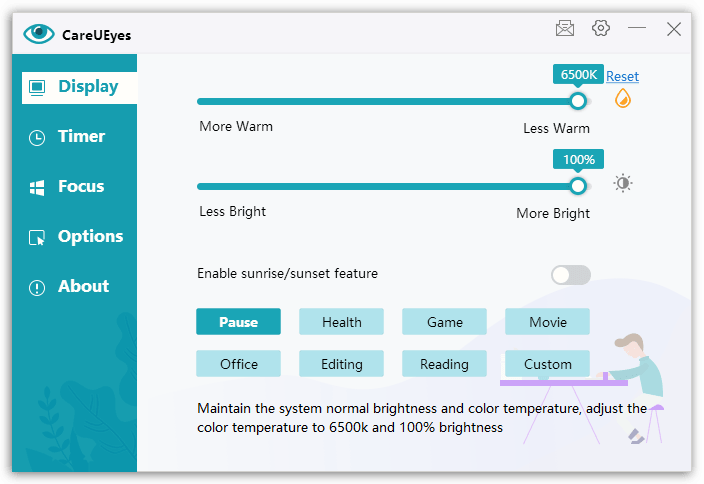Click the brightness slider handle
Viewport: 704px width, 484px height.
pyautogui.click(x=578, y=186)
